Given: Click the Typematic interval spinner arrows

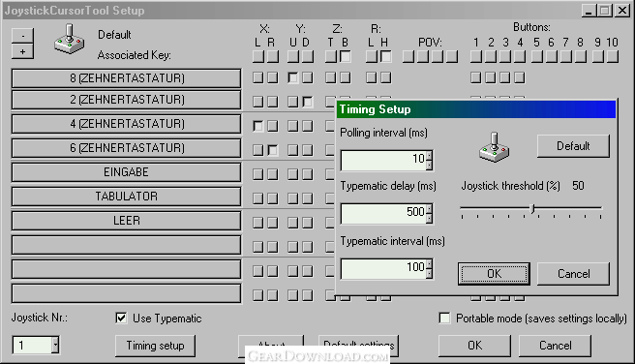Looking at the screenshot, I should pyautogui.click(x=429, y=269).
